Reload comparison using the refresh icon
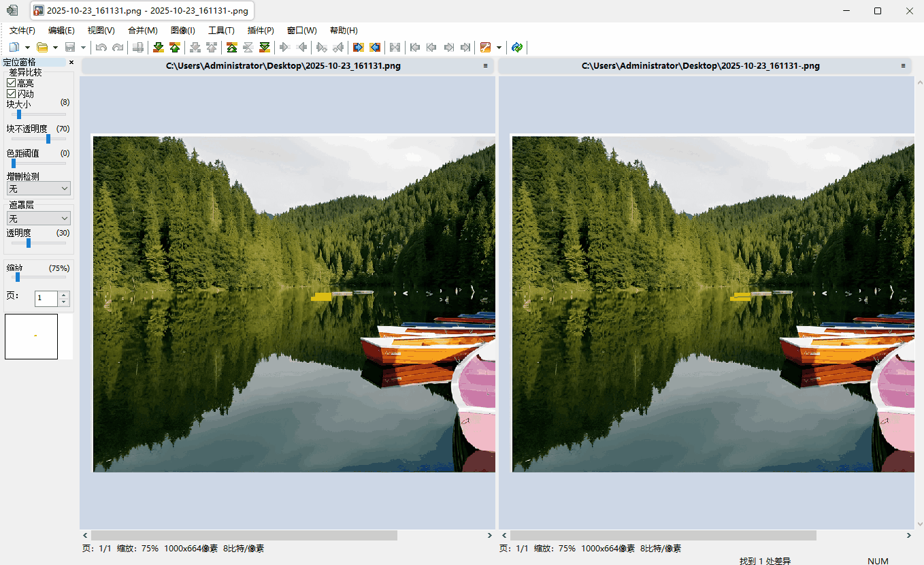The width and height of the screenshot is (924, 565). [x=516, y=47]
